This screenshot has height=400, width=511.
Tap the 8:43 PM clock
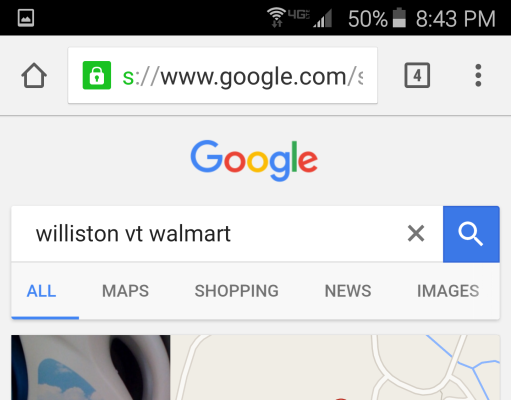point(456,19)
